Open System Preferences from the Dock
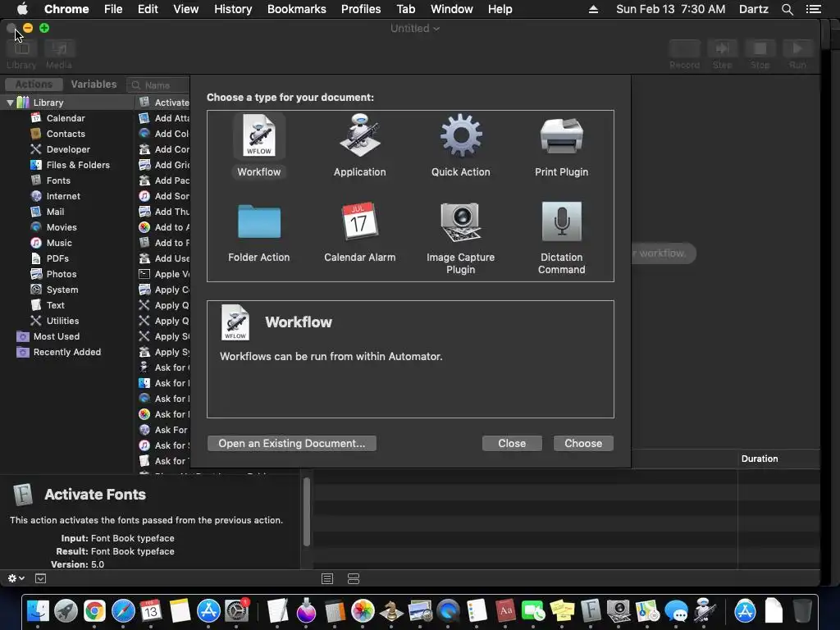The width and height of the screenshot is (840, 630). (236, 610)
